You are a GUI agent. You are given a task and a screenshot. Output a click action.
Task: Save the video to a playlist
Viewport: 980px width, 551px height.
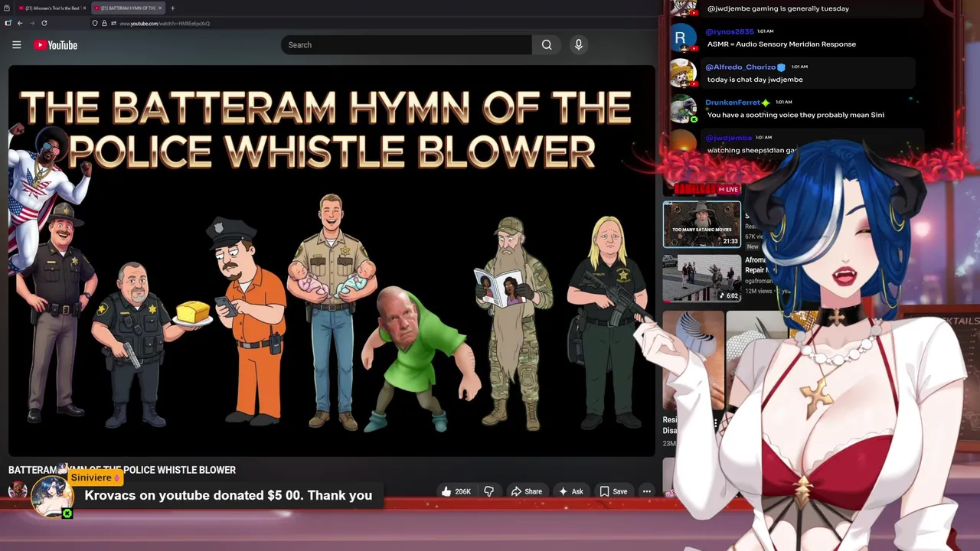click(613, 491)
